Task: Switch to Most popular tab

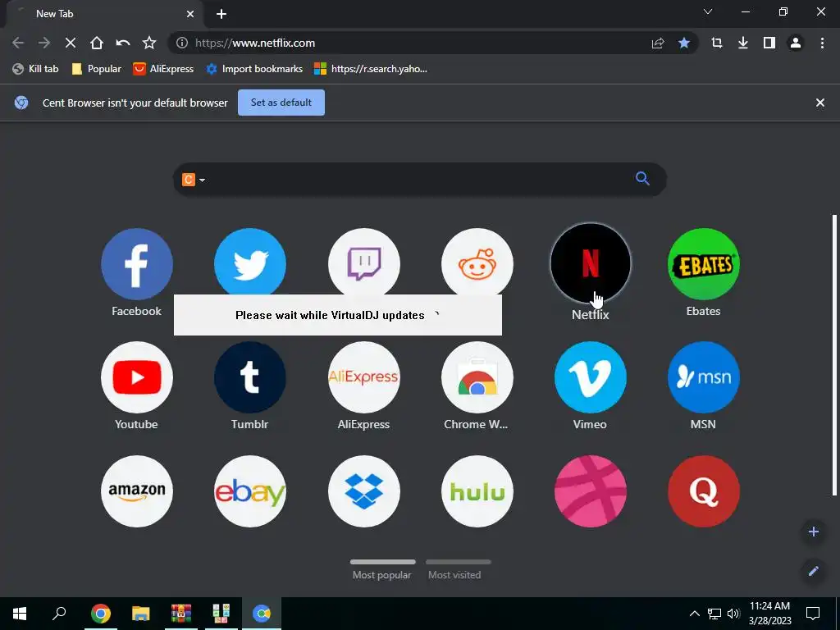Action: [382, 571]
